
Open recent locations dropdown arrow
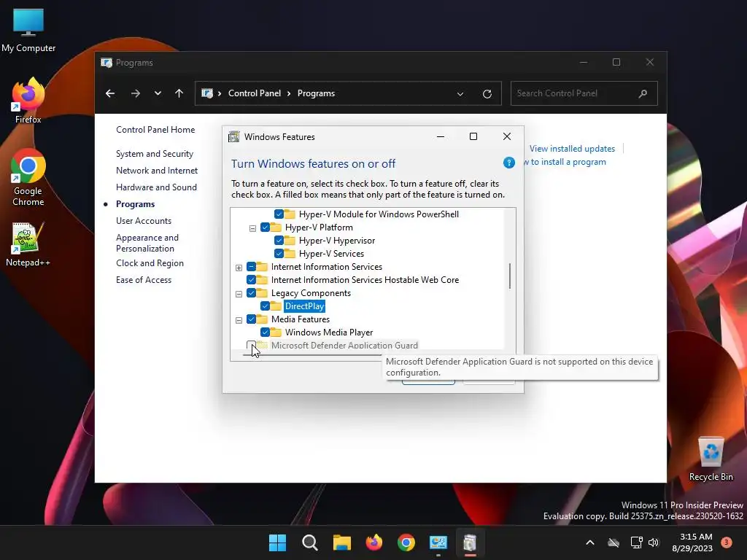pyautogui.click(x=158, y=93)
